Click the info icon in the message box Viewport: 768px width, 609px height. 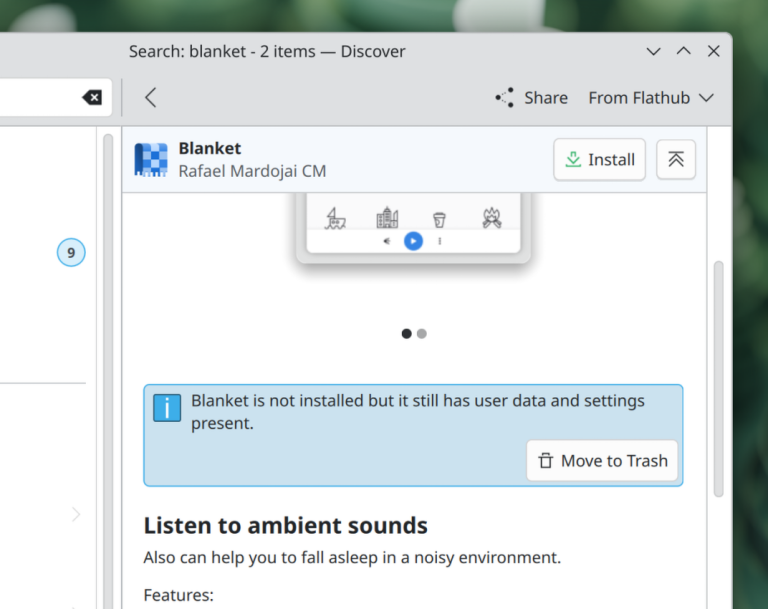pos(167,408)
